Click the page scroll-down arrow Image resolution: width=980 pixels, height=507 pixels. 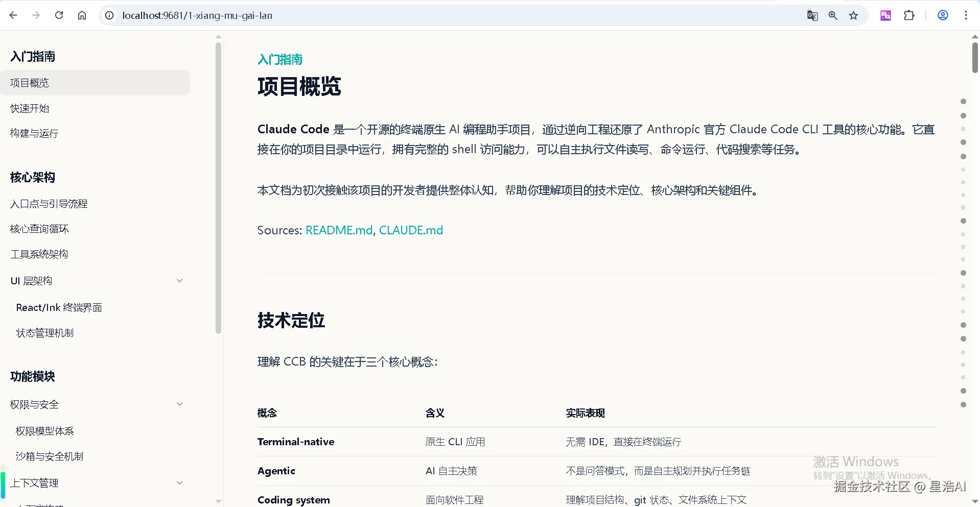pyautogui.click(x=975, y=502)
